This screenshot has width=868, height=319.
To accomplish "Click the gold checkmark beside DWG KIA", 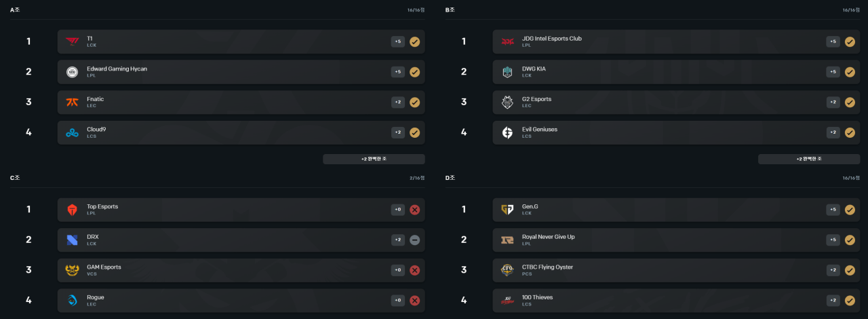I will [850, 72].
